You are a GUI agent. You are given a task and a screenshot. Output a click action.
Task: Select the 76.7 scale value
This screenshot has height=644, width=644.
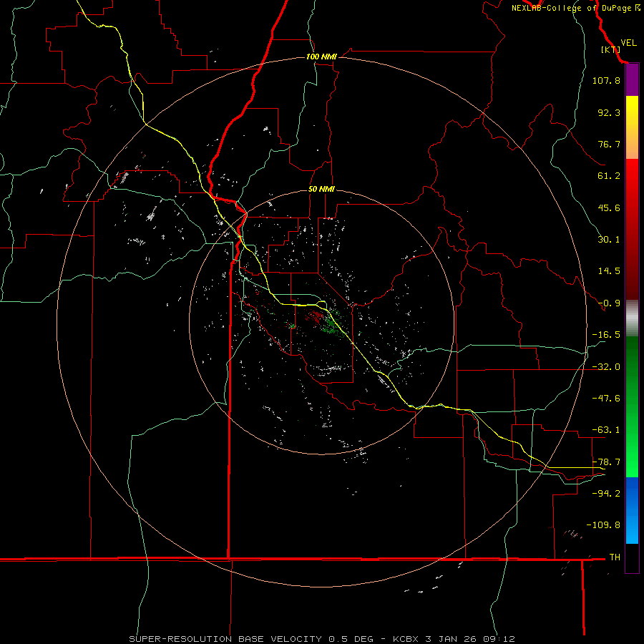click(x=609, y=144)
